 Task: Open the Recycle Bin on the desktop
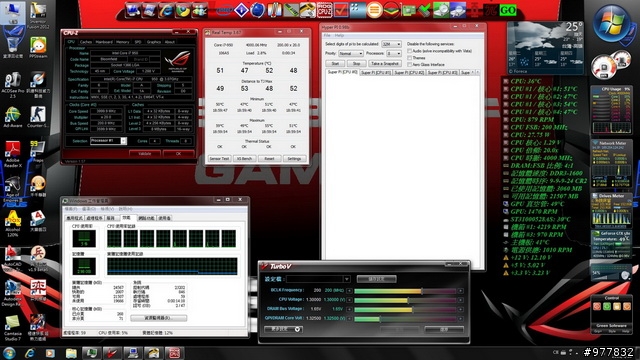click(x=12, y=47)
